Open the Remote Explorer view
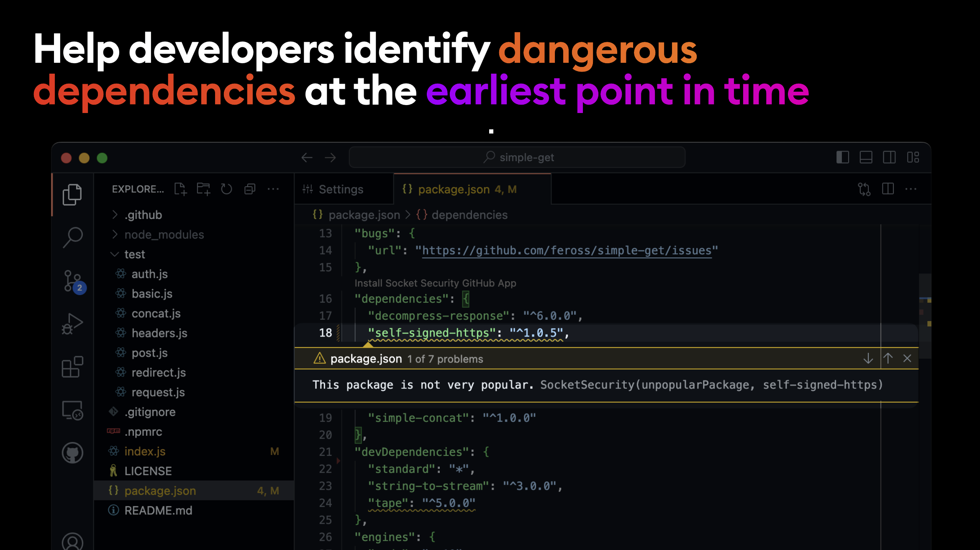The image size is (980, 550). click(72, 410)
